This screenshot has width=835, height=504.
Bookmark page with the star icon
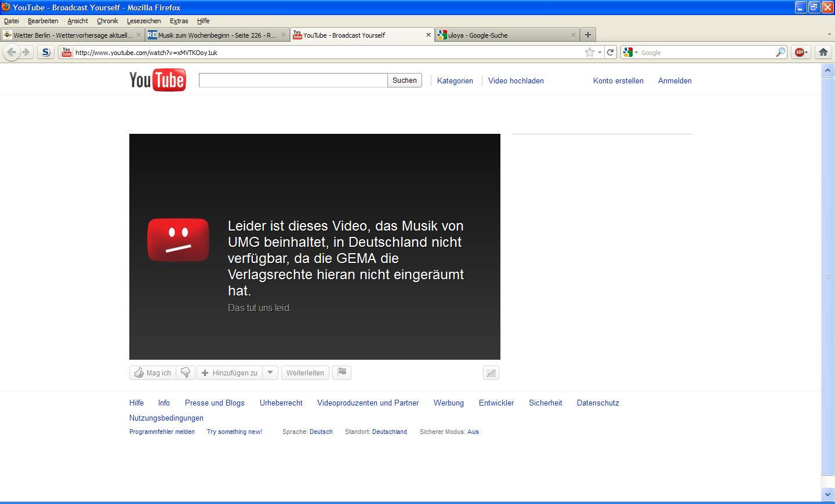pyautogui.click(x=590, y=52)
